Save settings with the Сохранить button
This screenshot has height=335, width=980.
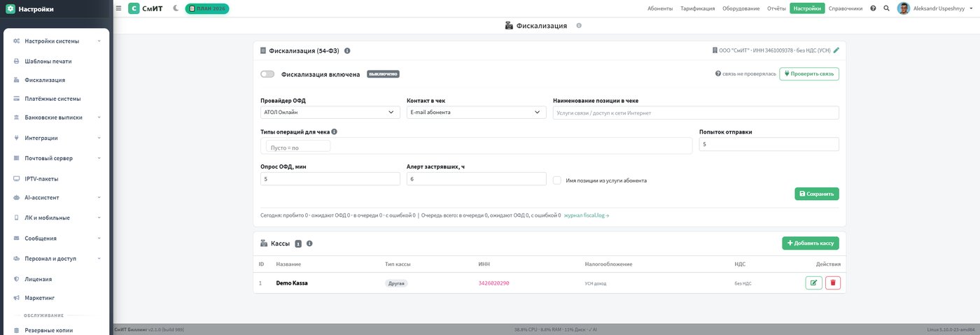pos(816,194)
